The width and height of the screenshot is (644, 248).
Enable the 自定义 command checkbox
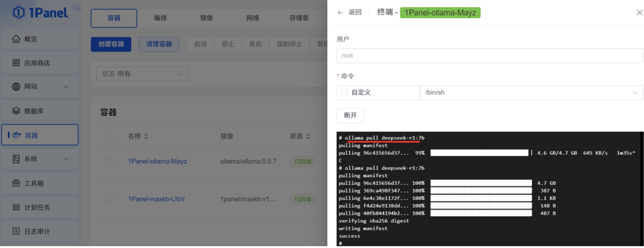[344, 93]
